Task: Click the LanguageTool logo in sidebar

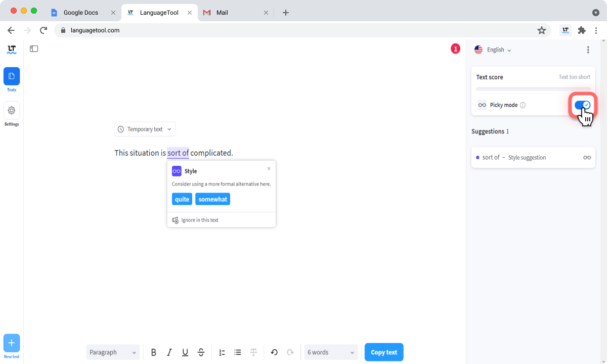Action: click(12, 50)
